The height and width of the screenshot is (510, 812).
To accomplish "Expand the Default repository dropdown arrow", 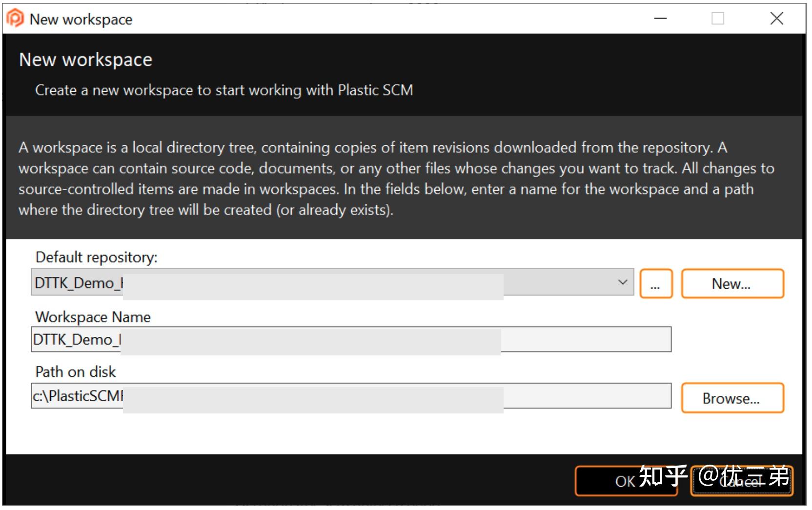I will click(x=622, y=282).
